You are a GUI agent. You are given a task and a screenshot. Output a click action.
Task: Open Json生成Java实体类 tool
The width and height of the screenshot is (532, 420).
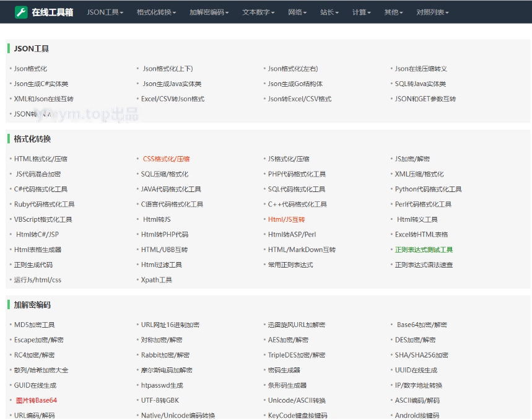point(172,84)
